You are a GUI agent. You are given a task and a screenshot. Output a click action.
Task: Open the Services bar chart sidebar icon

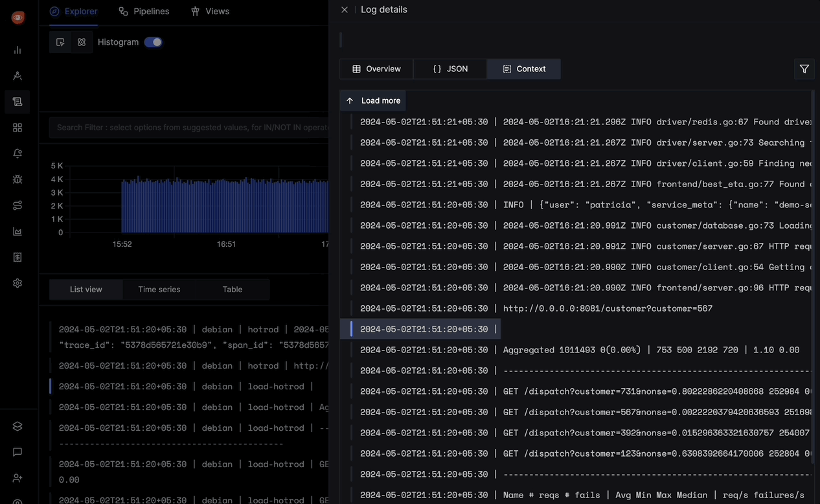pyautogui.click(x=17, y=50)
